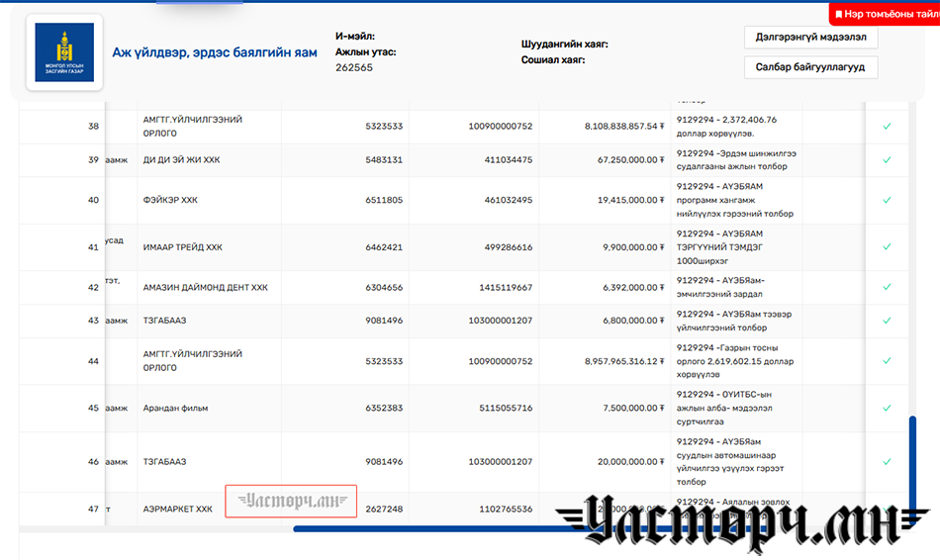
Task: Select amount 6,392,000.00 ₮
Action: [633, 287]
